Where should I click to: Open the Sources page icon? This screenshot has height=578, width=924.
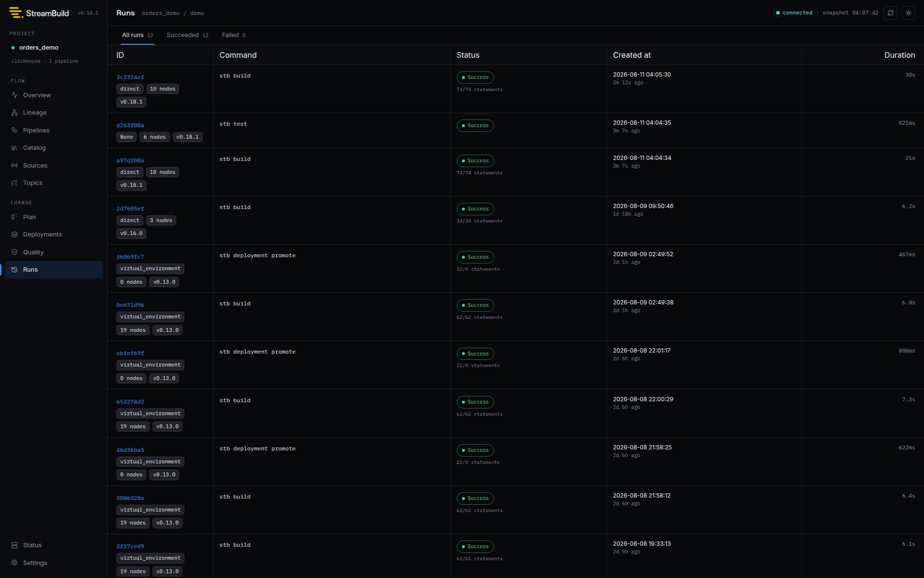14,166
